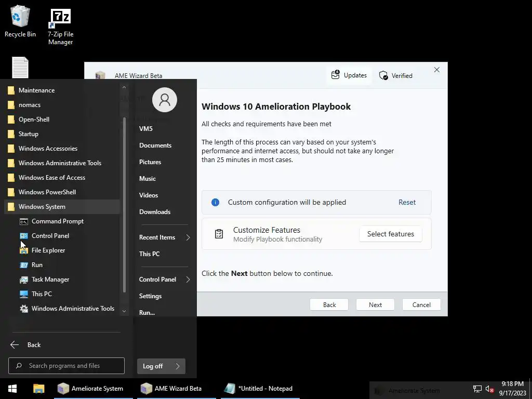Open Music from start menu

coord(147,179)
